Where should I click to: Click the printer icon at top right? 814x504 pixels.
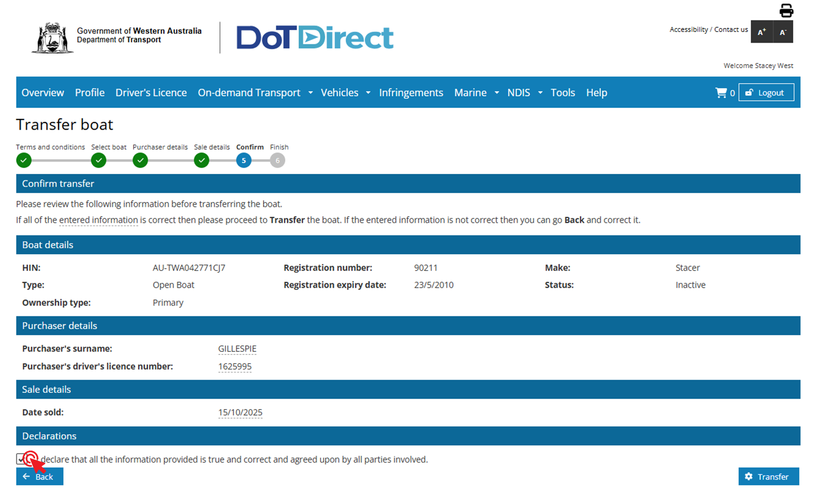[x=786, y=10]
